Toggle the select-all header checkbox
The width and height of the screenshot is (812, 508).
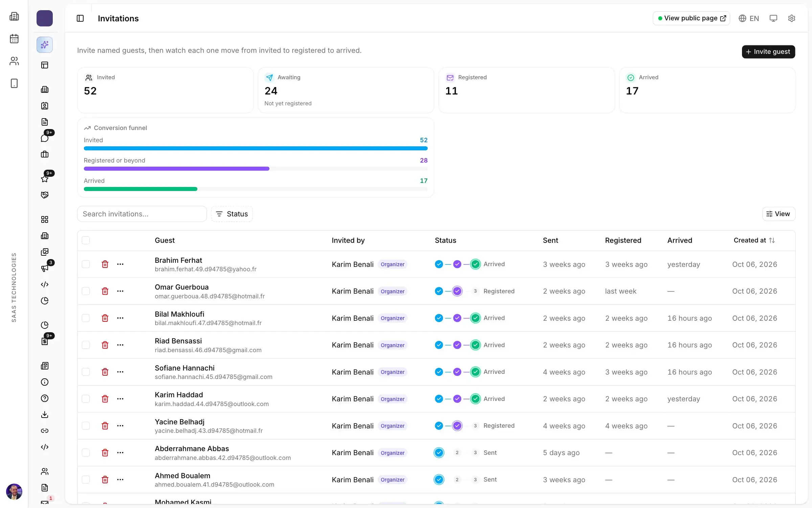86,240
